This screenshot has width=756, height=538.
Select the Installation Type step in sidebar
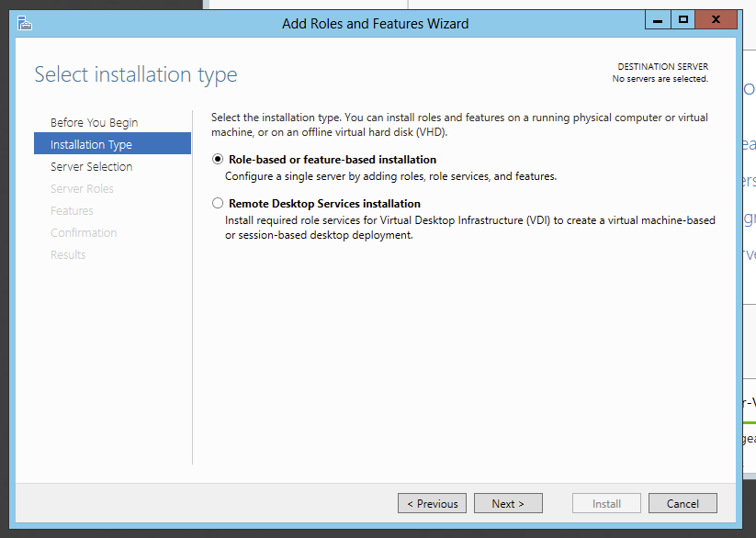(x=91, y=145)
